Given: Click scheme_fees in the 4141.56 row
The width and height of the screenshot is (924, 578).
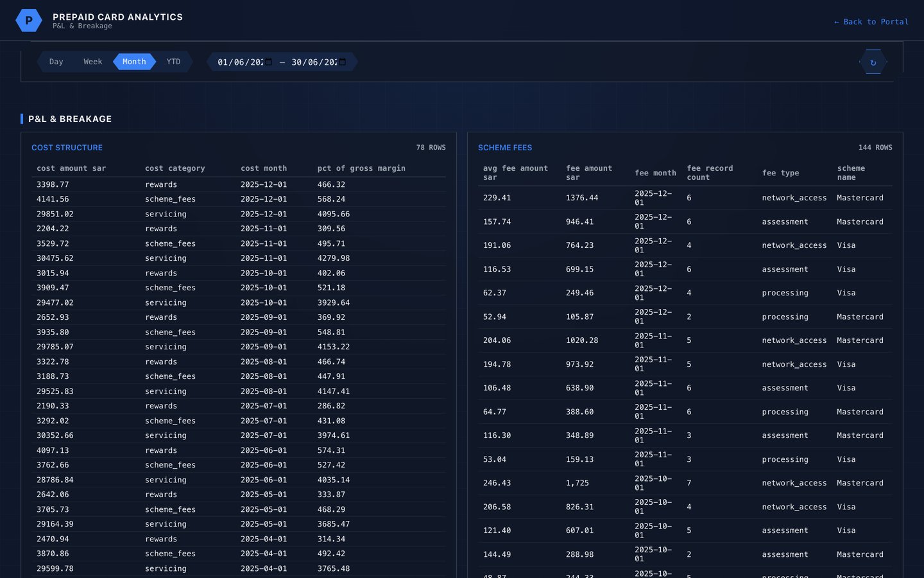Looking at the screenshot, I should pos(170,199).
